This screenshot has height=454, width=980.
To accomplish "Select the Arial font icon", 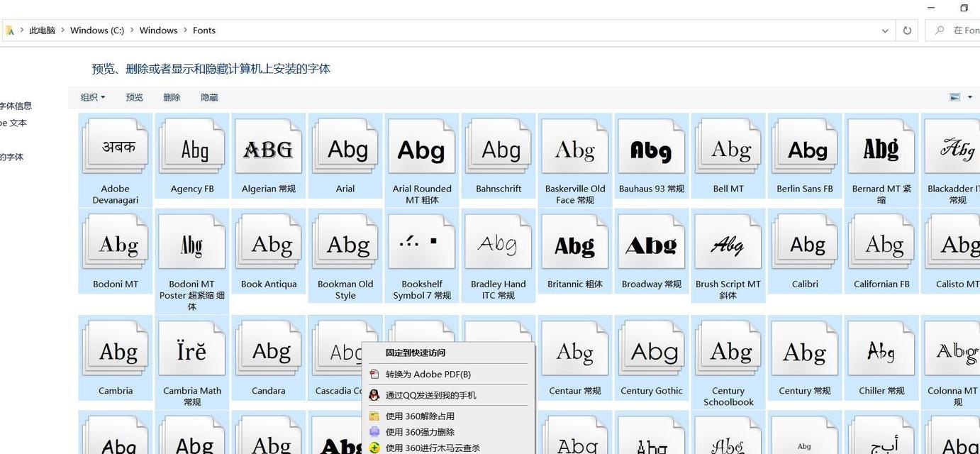I will [x=345, y=146].
